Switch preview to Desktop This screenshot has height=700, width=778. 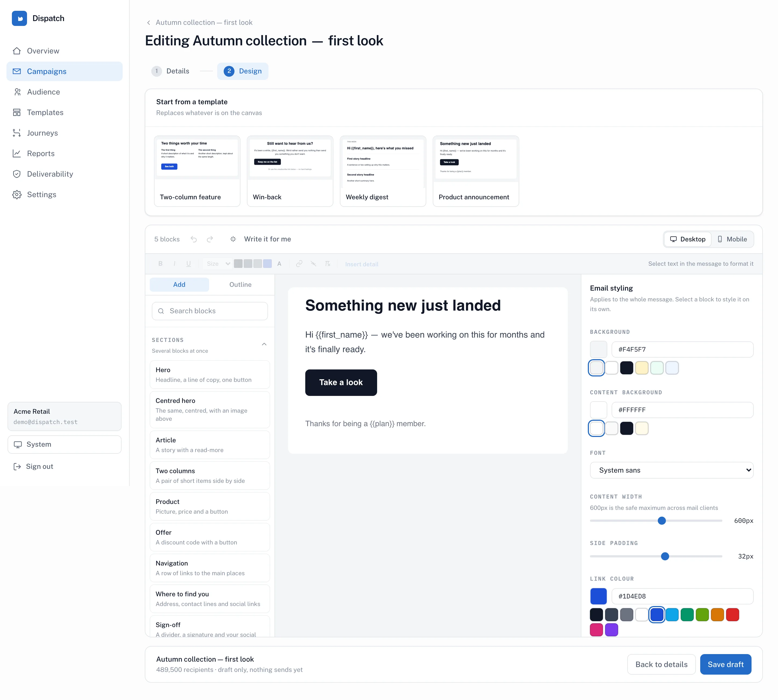click(x=688, y=239)
